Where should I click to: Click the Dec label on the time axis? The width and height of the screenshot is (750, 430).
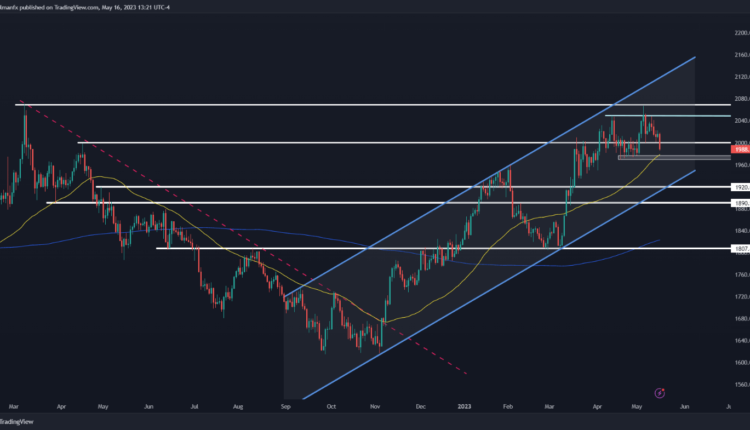(421, 408)
